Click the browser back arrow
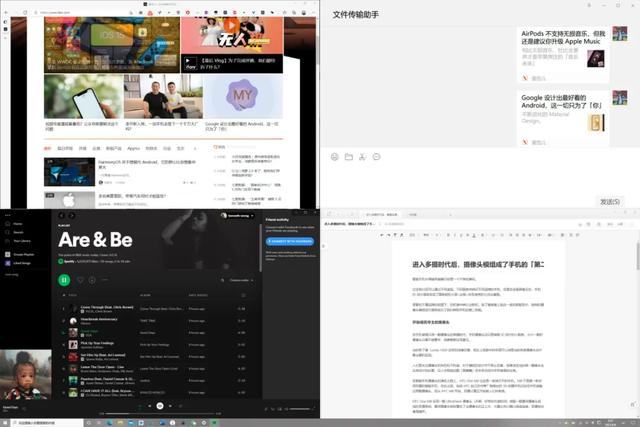The width and height of the screenshot is (640, 427). pyautogui.click(x=6, y=13)
